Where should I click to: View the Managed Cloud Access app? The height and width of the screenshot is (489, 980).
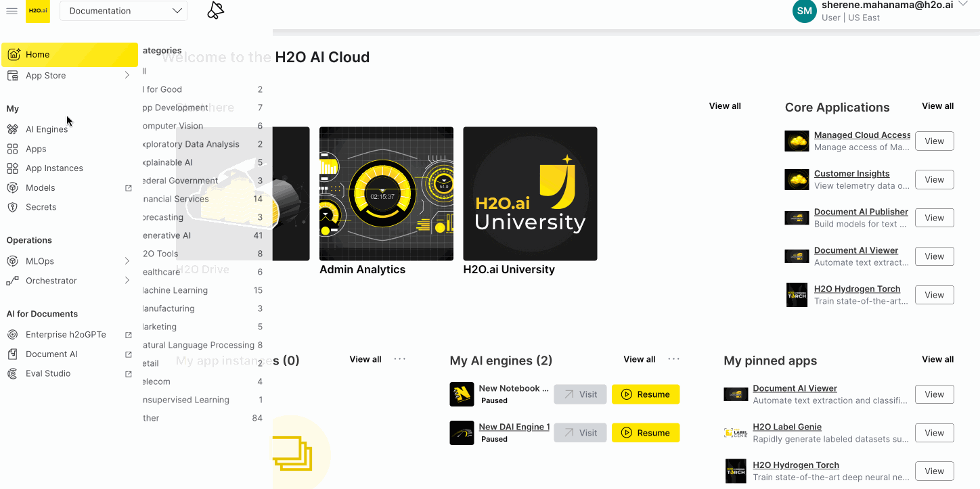(x=935, y=141)
